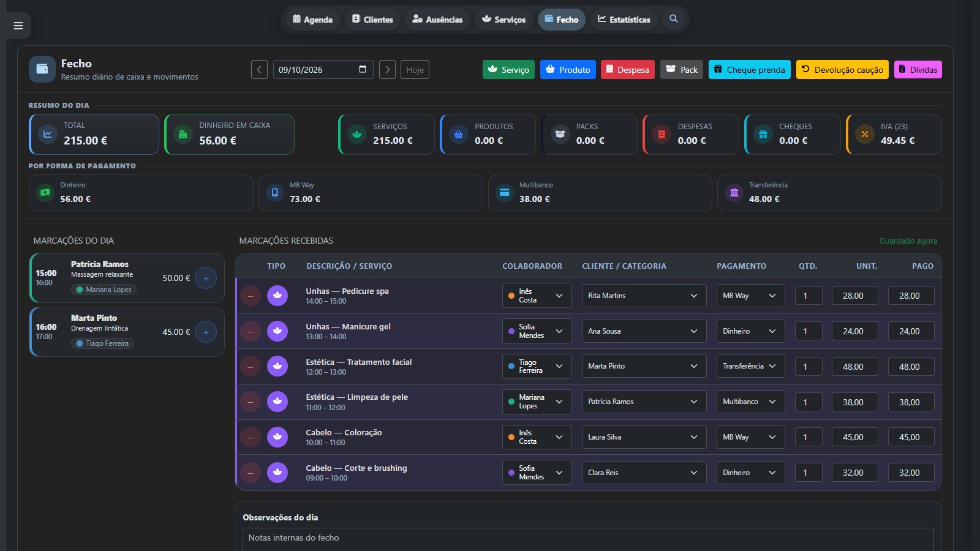
Task: Click the search magnifier icon
Action: coord(674,19)
